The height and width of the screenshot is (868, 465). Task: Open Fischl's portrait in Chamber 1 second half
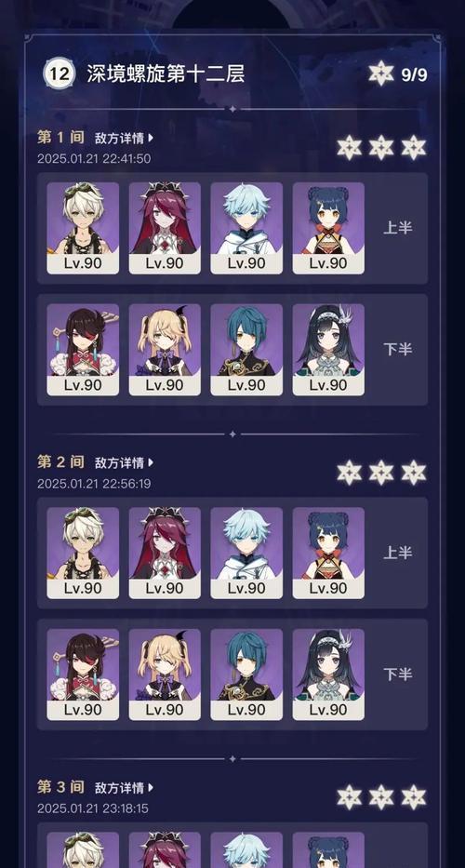165,350
